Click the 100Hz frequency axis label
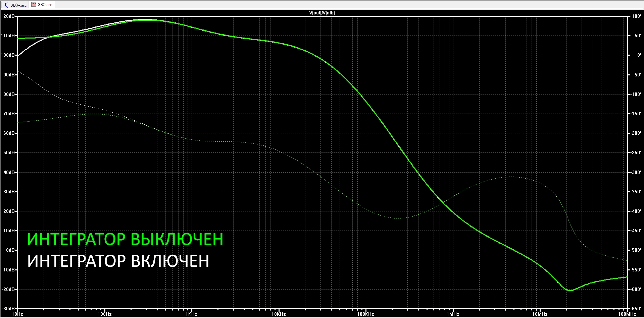644x318 pixels. pyautogui.click(x=105, y=314)
